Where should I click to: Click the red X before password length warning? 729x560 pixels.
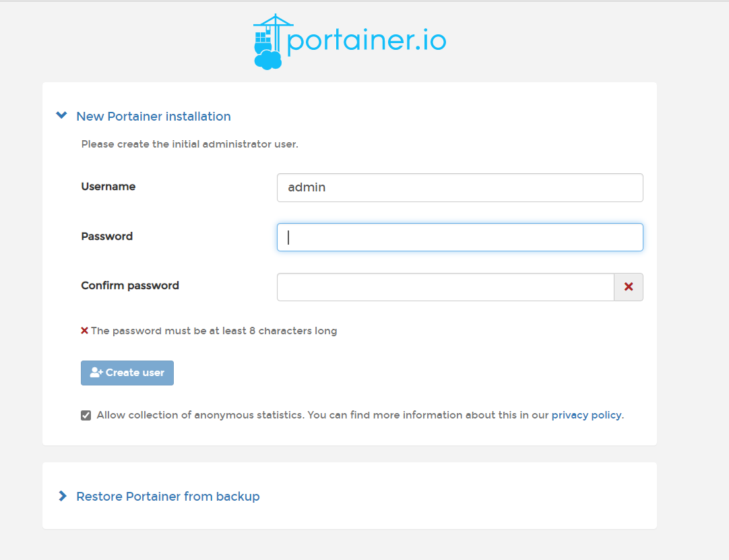click(85, 331)
